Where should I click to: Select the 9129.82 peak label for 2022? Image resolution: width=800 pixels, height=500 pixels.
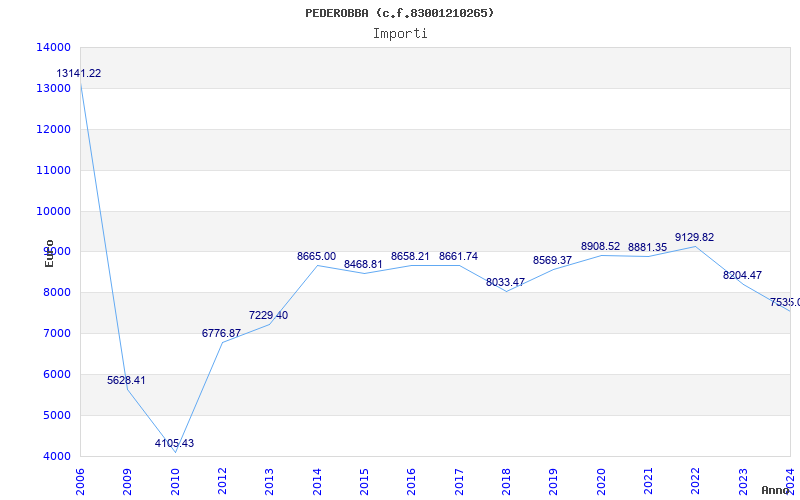[694, 238]
